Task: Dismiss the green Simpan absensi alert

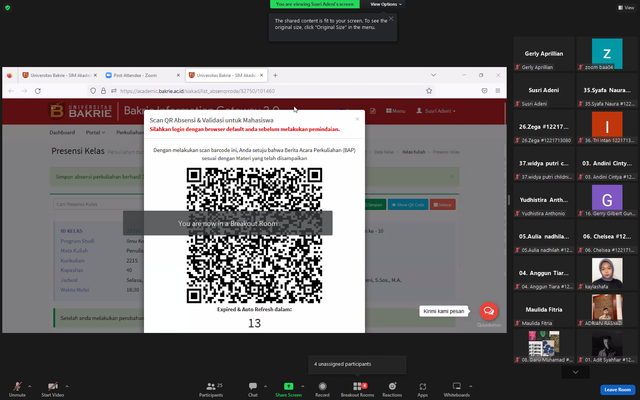Action: click(x=451, y=176)
